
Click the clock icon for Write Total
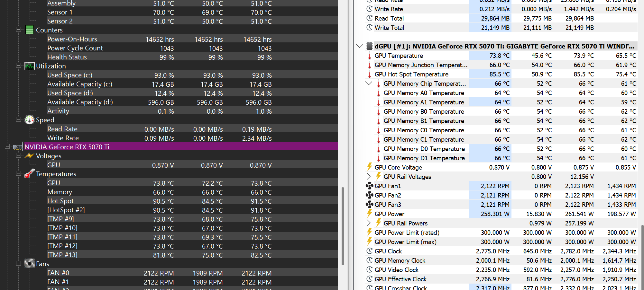click(x=370, y=28)
